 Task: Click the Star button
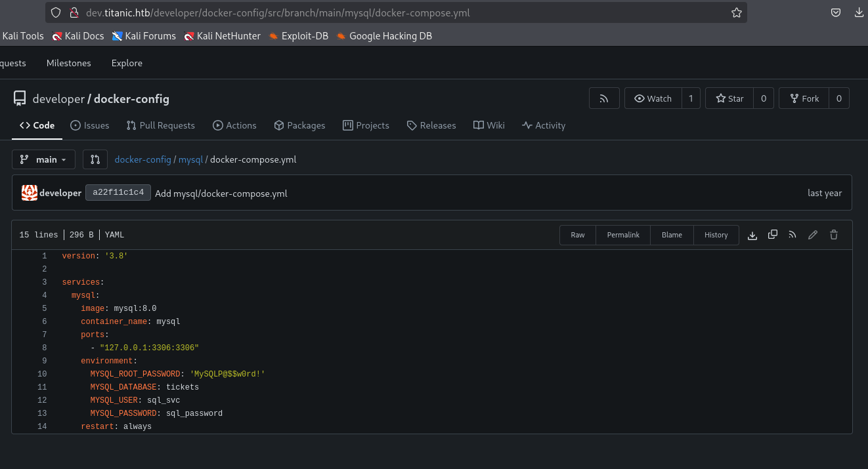click(729, 98)
